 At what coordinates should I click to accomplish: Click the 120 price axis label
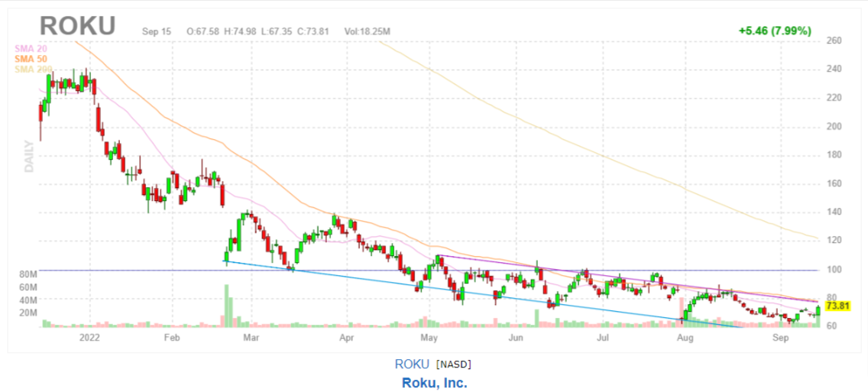click(834, 240)
